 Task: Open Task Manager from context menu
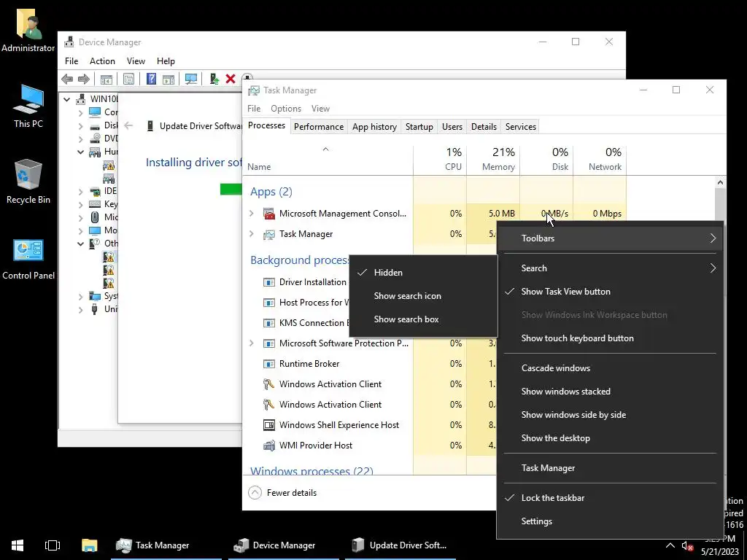click(610, 468)
